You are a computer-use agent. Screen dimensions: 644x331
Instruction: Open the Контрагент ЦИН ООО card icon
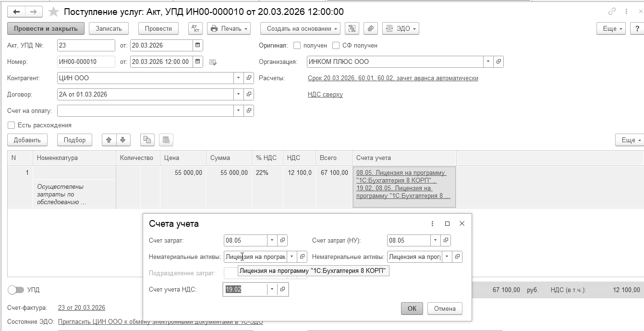249,78
